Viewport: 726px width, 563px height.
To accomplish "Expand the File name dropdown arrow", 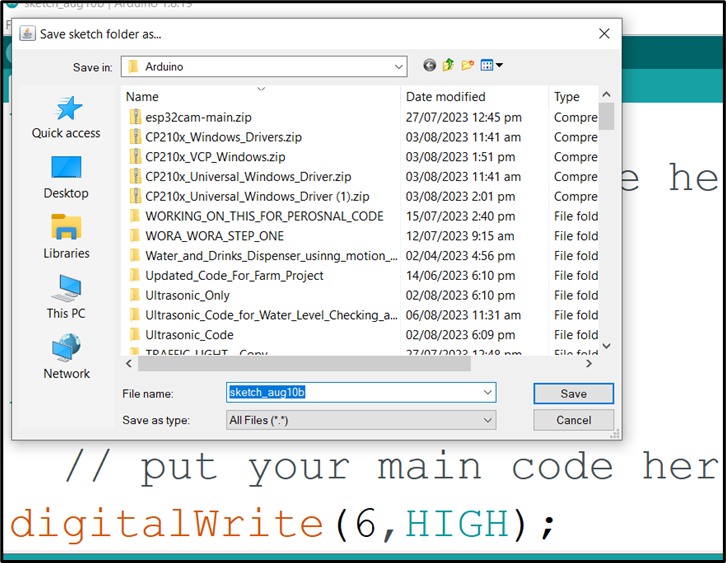I will pos(488,392).
